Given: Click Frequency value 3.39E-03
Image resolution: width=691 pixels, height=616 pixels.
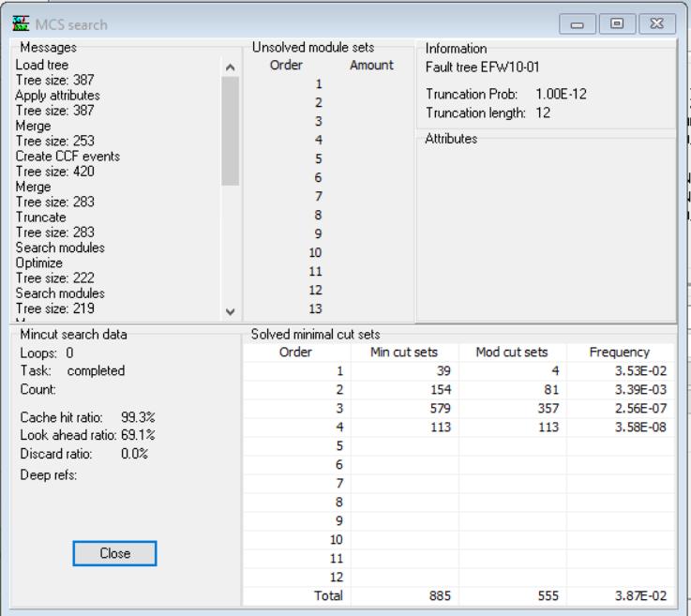Looking at the screenshot, I should [x=640, y=389].
